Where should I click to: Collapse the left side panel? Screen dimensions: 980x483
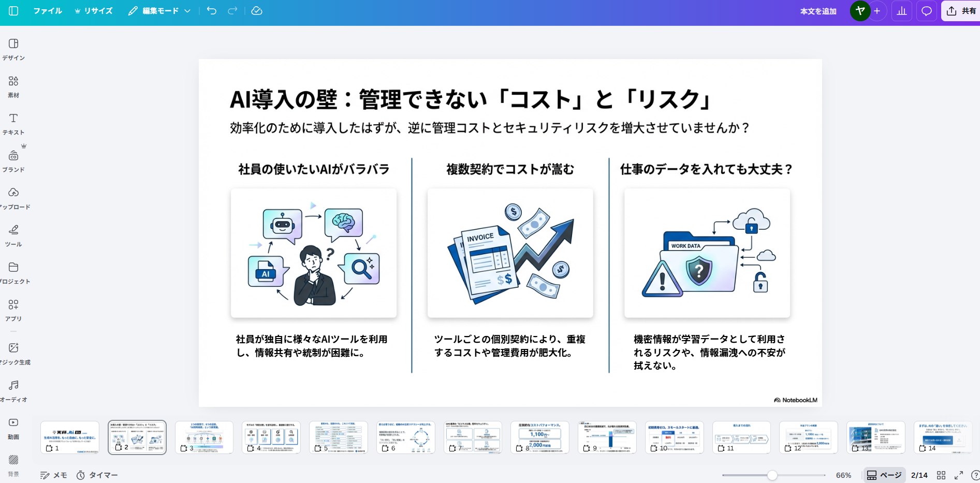[x=12, y=11]
